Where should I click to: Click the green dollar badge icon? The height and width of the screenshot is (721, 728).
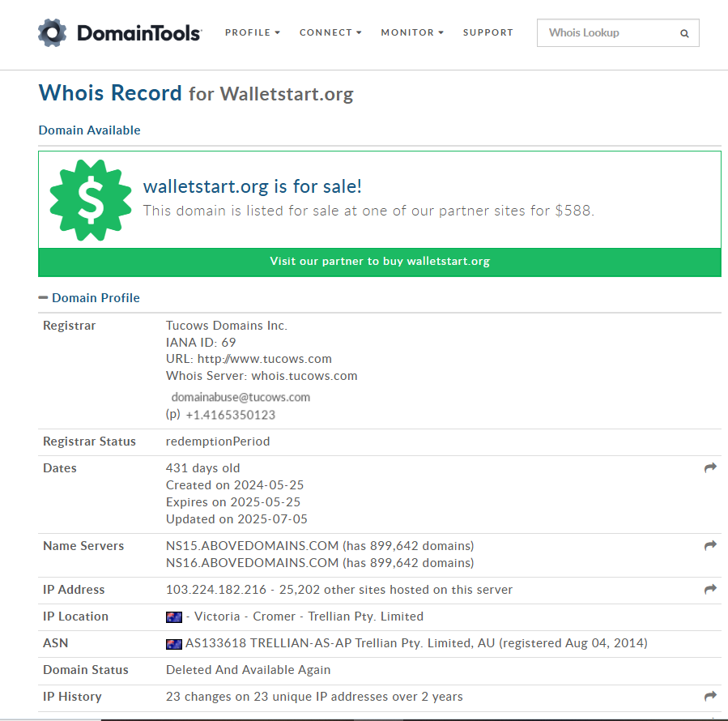91,200
